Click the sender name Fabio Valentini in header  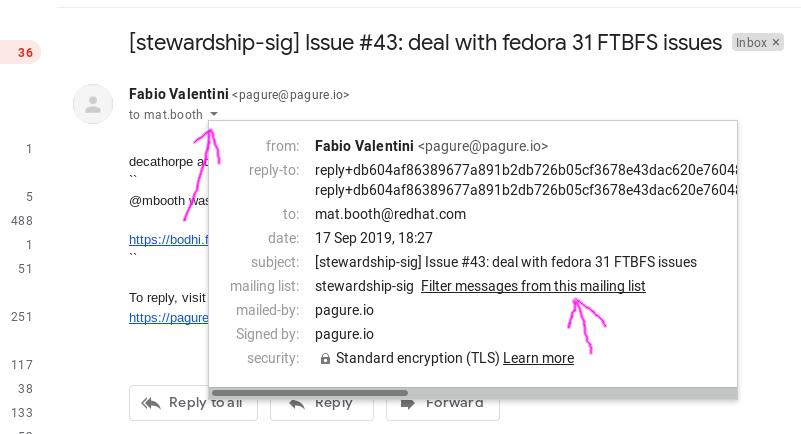(178, 94)
